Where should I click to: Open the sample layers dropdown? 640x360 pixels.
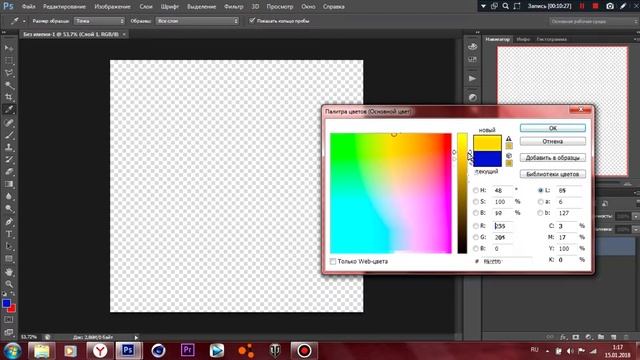tap(197, 21)
